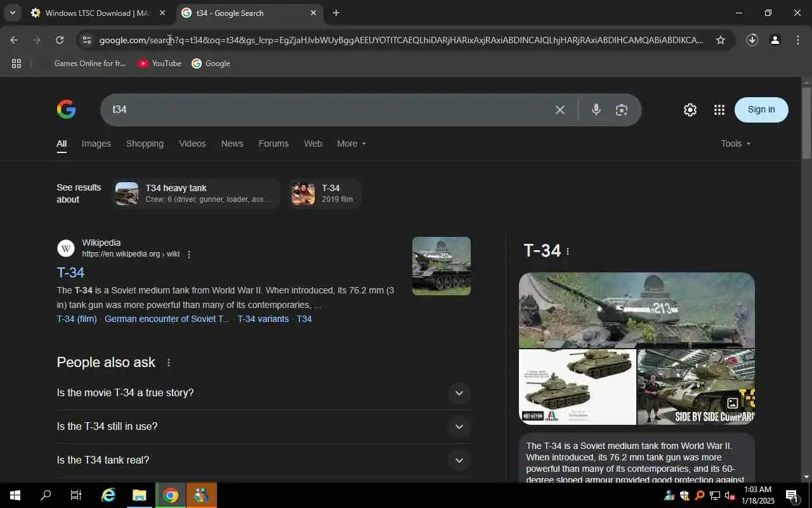Reload the page with refresh icon
The width and height of the screenshot is (812, 508).
click(60, 40)
